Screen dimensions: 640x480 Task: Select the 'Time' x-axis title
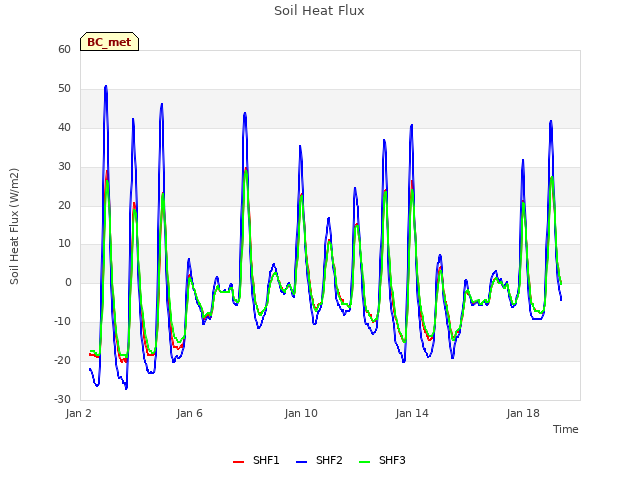coord(565,429)
